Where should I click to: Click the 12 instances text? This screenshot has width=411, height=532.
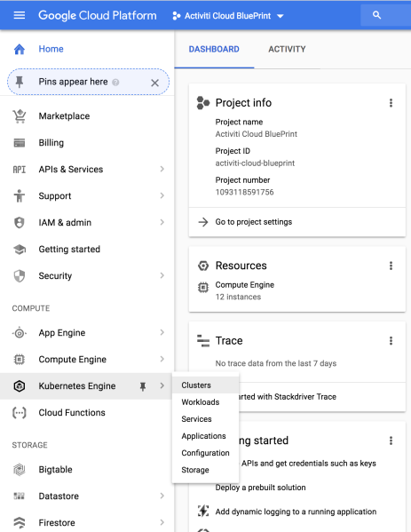(x=238, y=297)
